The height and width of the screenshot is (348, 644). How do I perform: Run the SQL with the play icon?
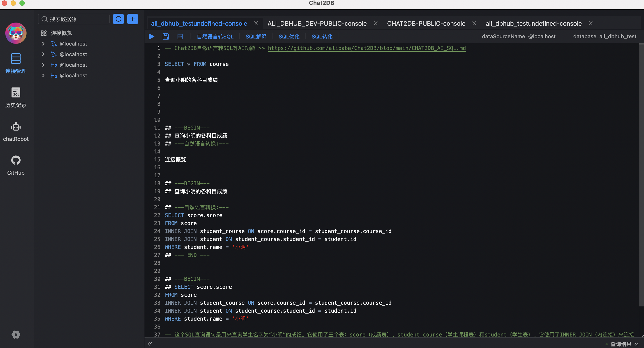click(x=151, y=36)
